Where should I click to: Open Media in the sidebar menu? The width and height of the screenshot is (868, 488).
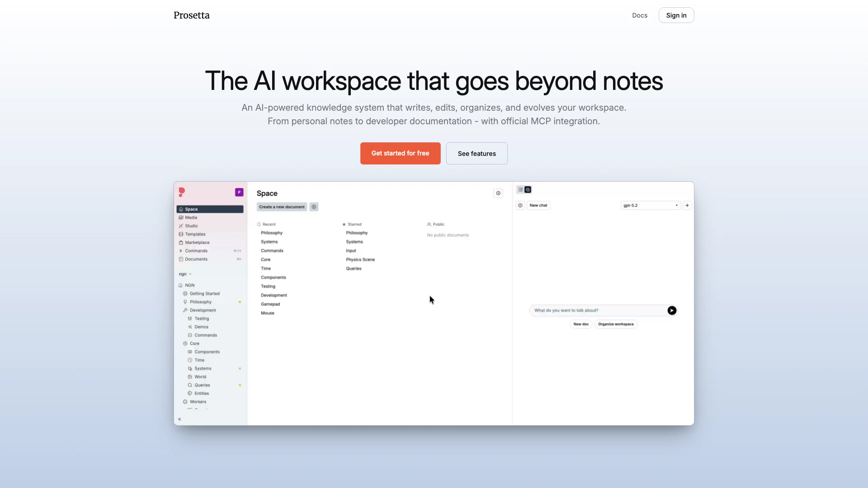tap(191, 218)
